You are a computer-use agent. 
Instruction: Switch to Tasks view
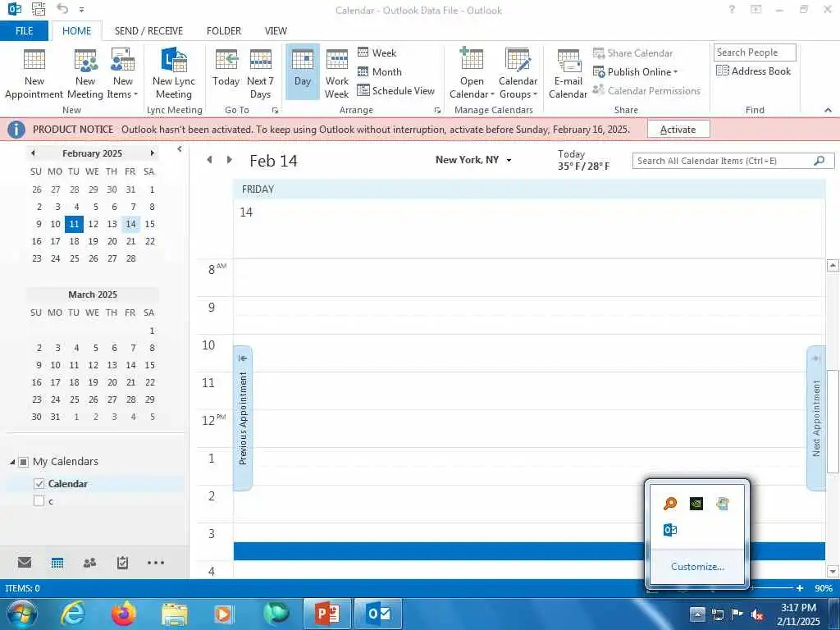tap(123, 563)
